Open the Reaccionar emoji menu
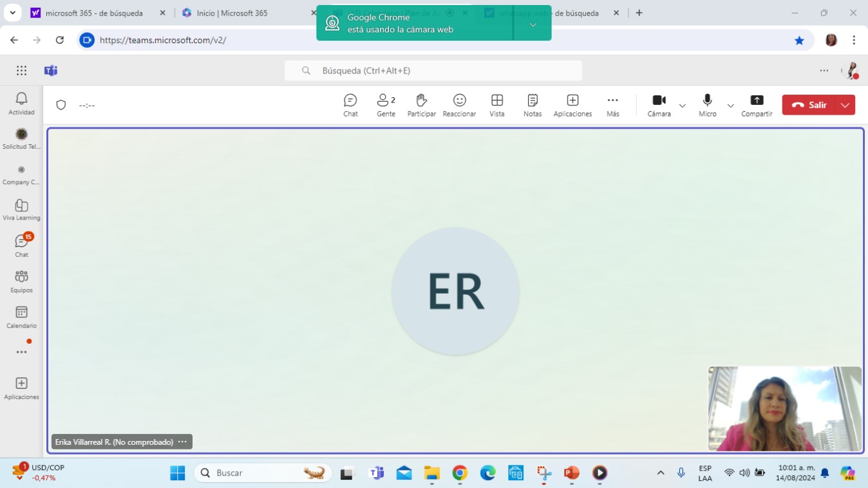This screenshot has height=488, width=868. pos(459,105)
